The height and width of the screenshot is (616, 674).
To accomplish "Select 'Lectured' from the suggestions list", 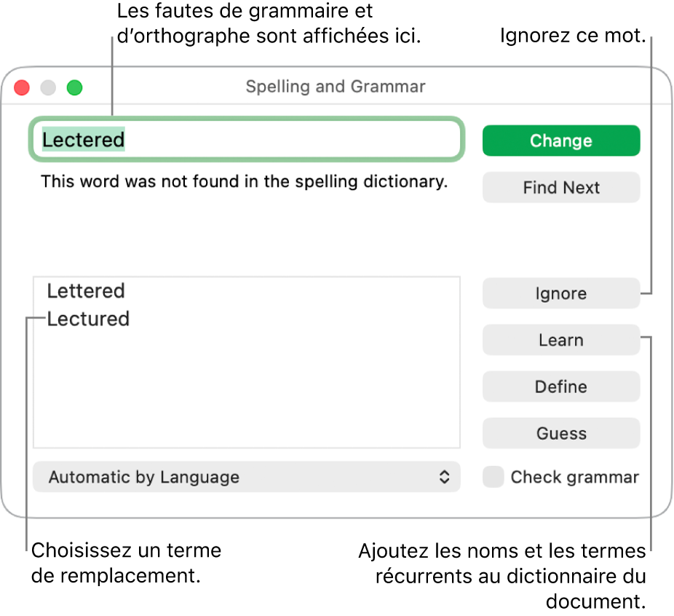I will coord(88,318).
